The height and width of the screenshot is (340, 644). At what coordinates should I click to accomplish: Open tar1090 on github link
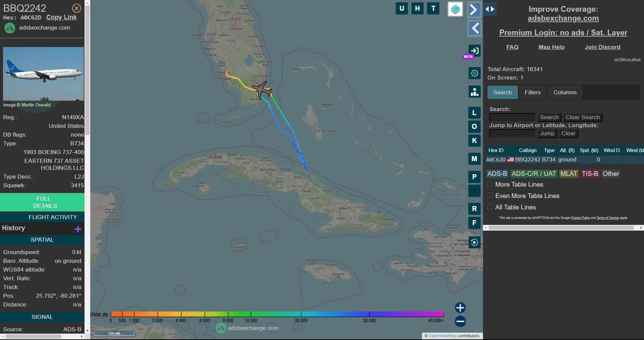pos(627,59)
